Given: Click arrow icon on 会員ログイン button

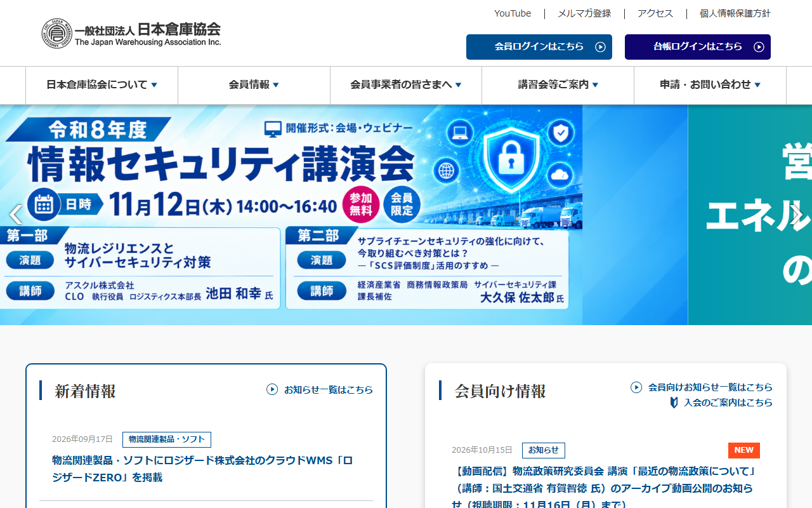Looking at the screenshot, I should coord(600,47).
